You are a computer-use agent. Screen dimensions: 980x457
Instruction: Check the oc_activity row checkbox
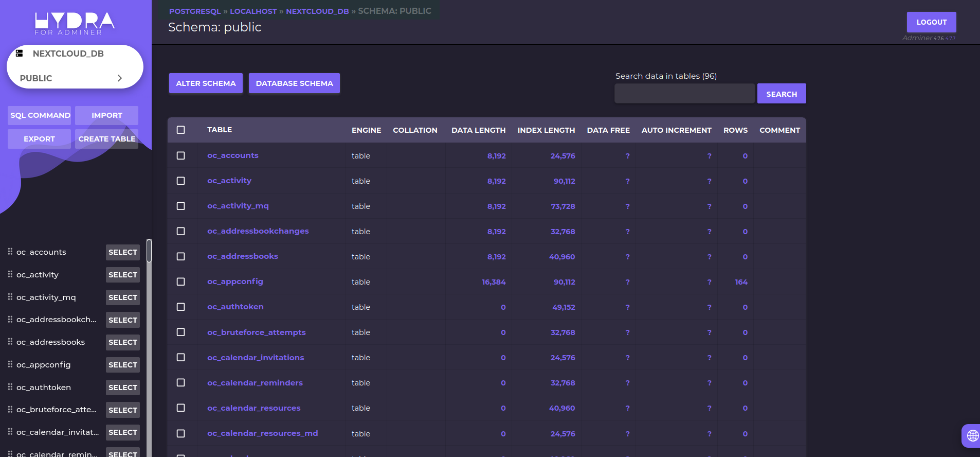[180, 181]
